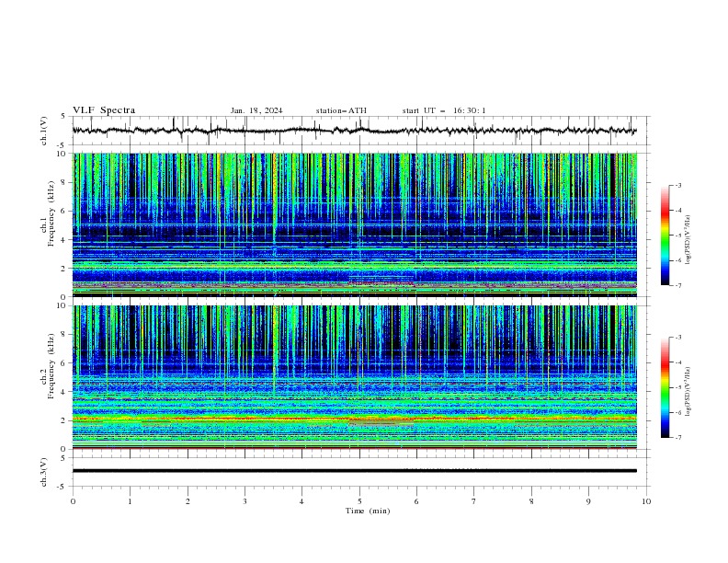Click time axis tick label "9"
This screenshot has height=563, width=728.
(x=588, y=501)
